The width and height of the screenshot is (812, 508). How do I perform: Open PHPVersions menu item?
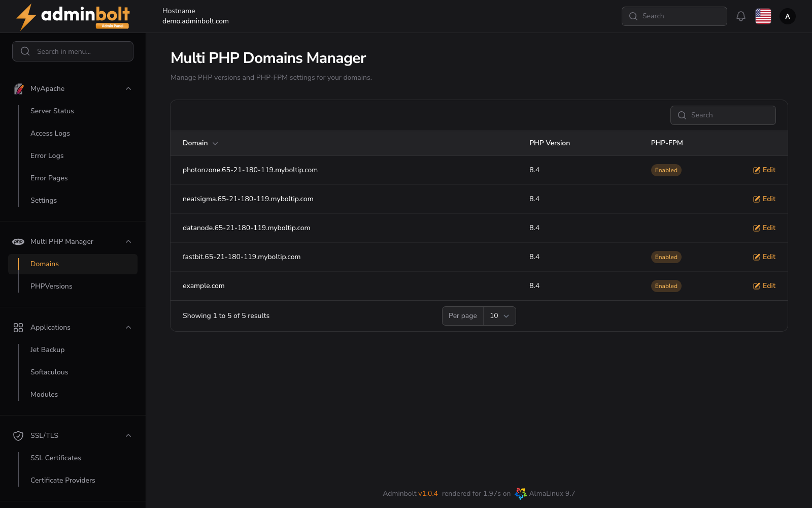[51, 286]
